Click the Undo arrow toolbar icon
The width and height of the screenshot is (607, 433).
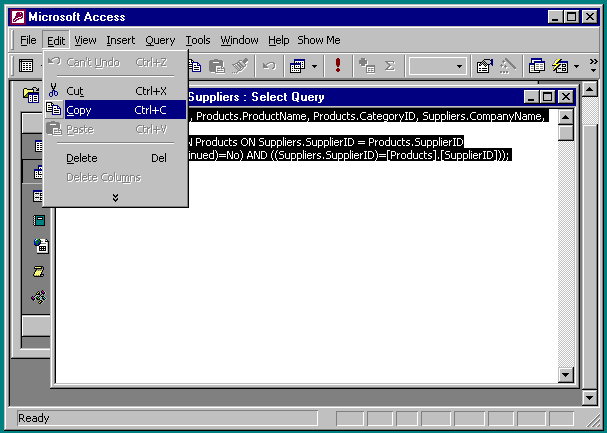[269, 66]
